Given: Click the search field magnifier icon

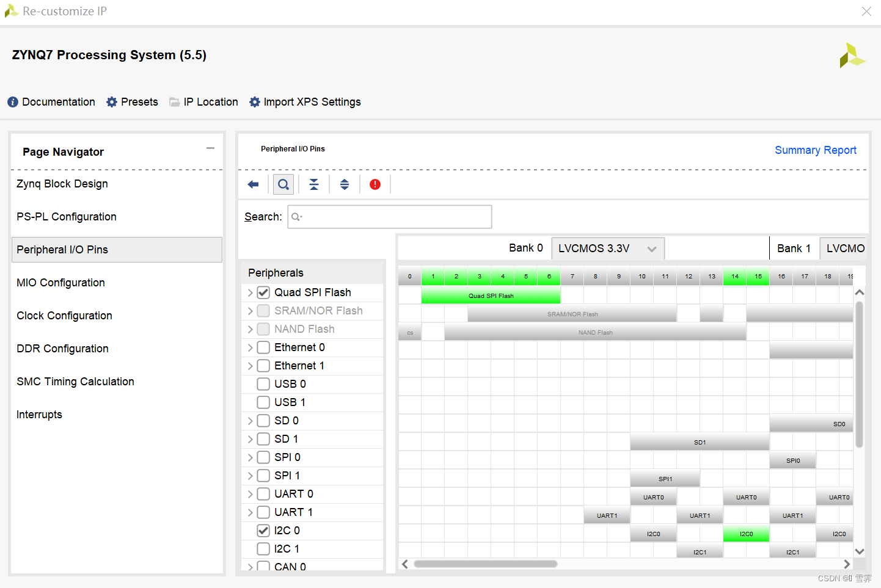Looking at the screenshot, I should pos(296,217).
